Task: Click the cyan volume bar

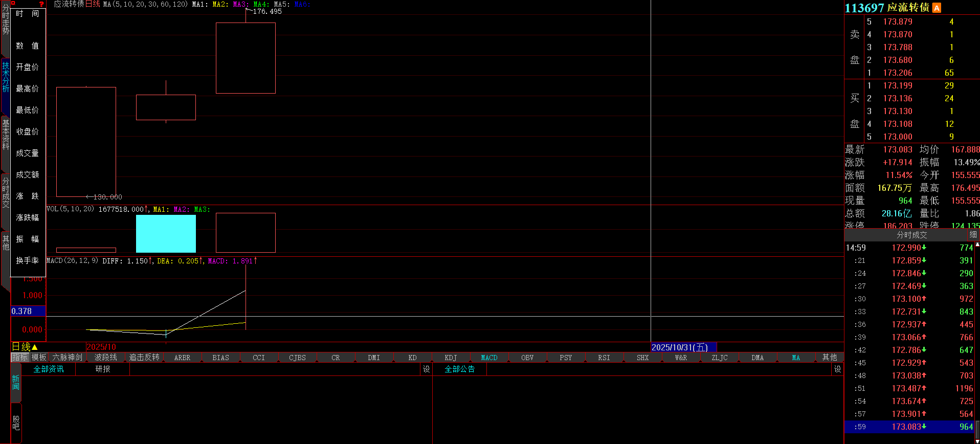Action: coord(166,234)
